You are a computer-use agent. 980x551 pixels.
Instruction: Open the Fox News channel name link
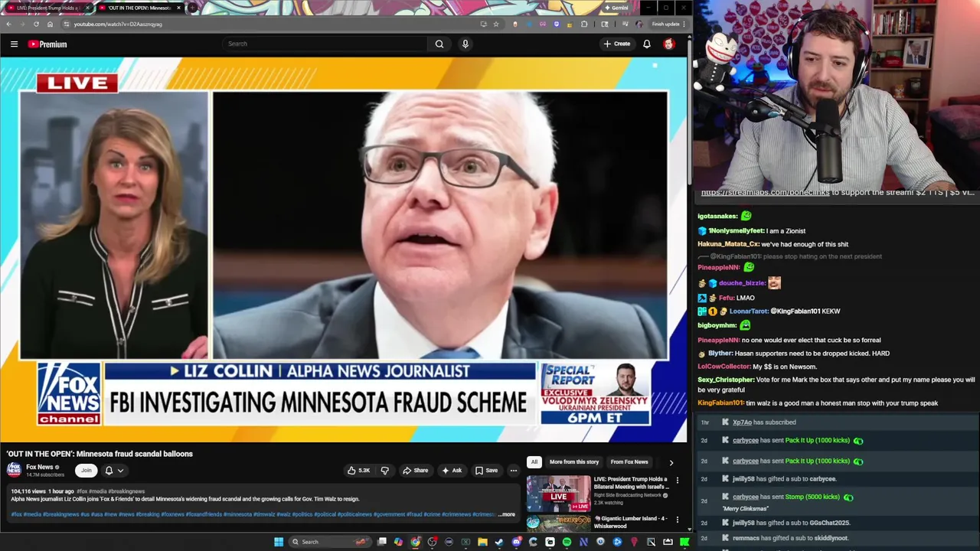point(40,467)
